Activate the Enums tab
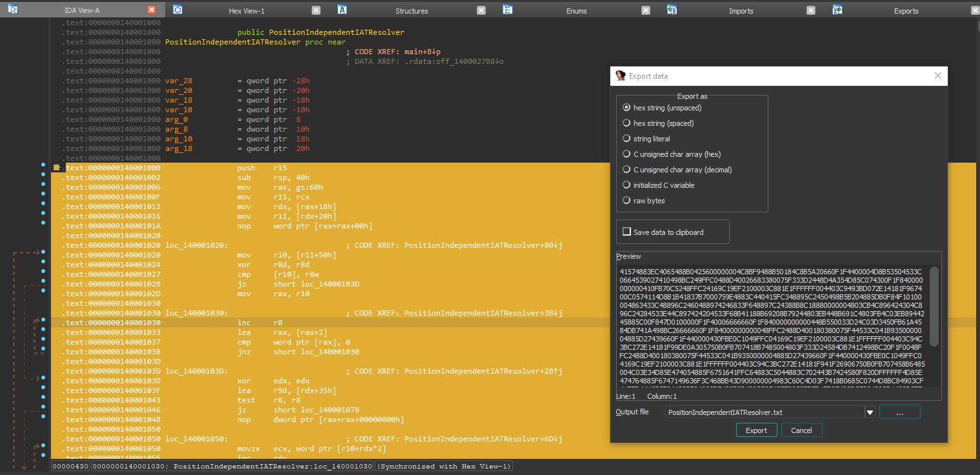The image size is (980, 475). pos(576,10)
